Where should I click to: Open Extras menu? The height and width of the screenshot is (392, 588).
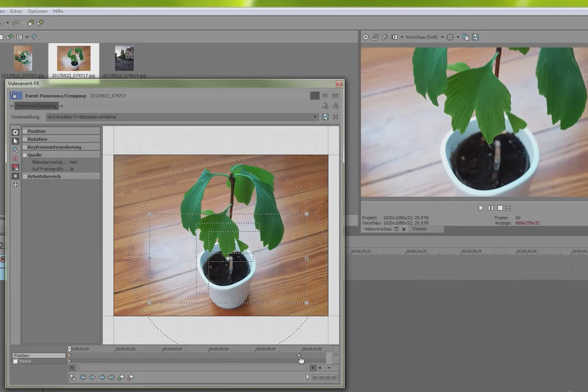[x=16, y=11]
